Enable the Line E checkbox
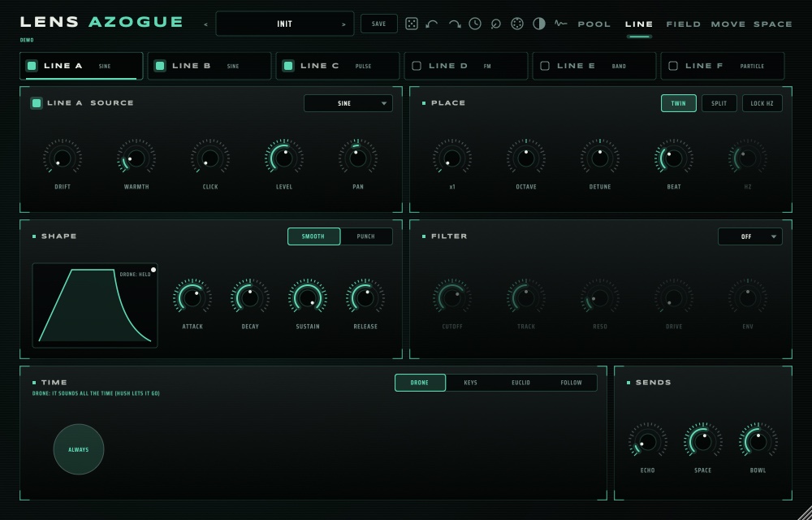Screen dimensions: 812x520 tap(545, 66)
